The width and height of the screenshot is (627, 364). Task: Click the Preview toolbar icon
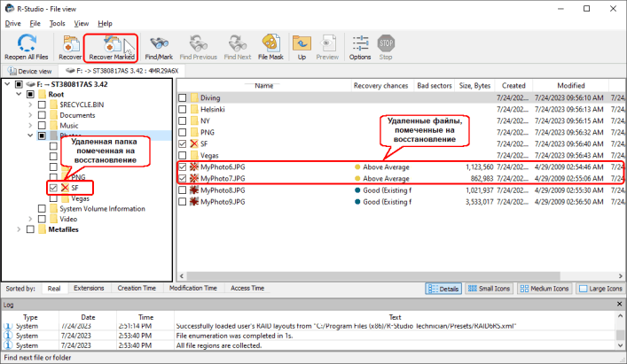pyautogui.click(x=327, y=43)
